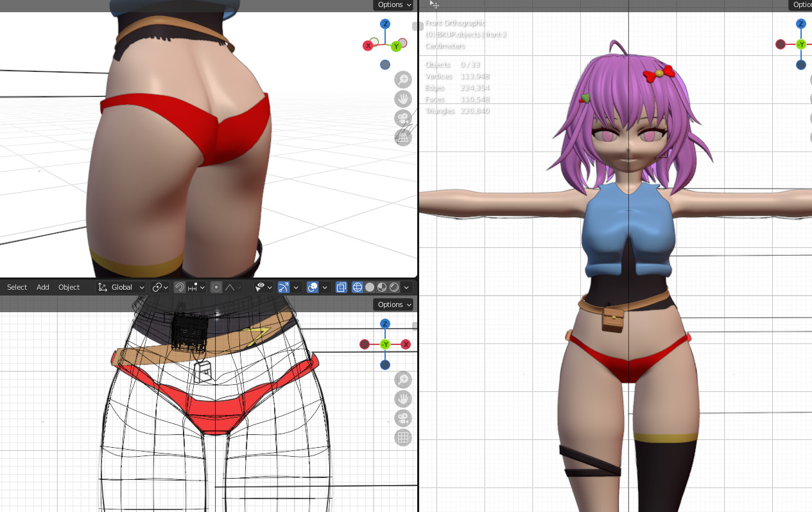Image resolution: width=812 pixels, height=512 pixels.
Task: Open the Add menu
Action: [43, 287]
